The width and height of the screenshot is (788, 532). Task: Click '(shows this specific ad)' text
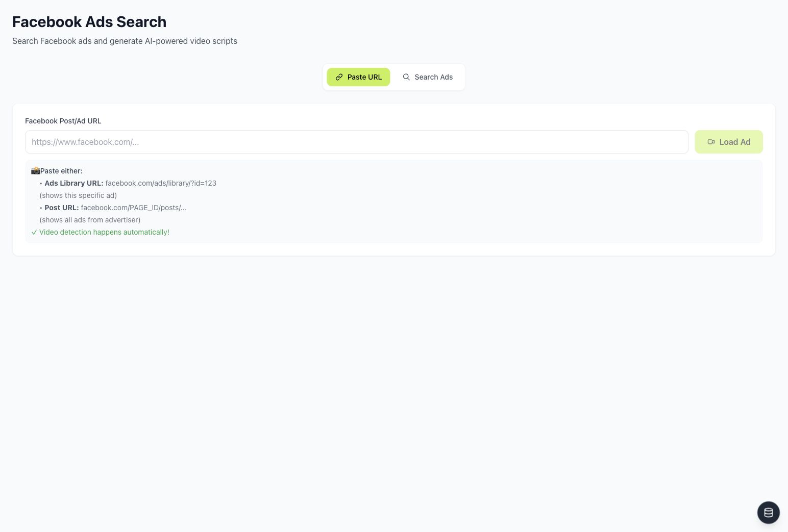[x=78, y=195]
